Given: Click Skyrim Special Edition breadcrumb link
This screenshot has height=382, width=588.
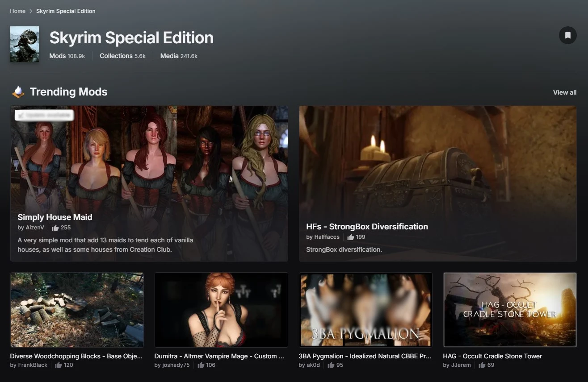Looking at the screenshot, I should pos(66,11).
